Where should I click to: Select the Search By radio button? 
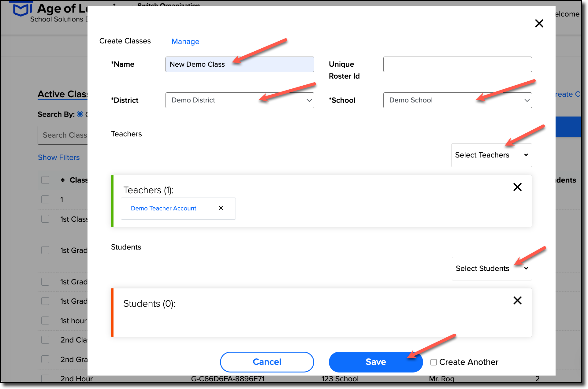[x=80, y=114]
